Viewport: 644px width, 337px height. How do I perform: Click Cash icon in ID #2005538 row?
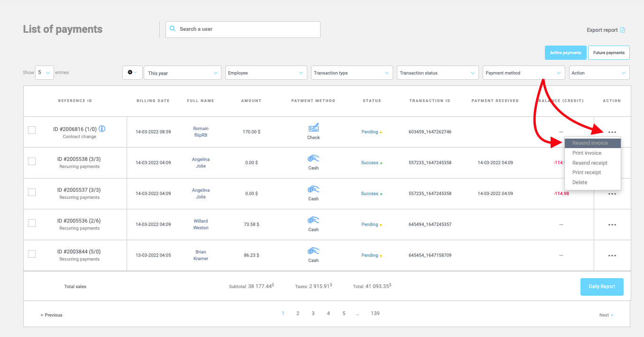[x=313, y=159]
